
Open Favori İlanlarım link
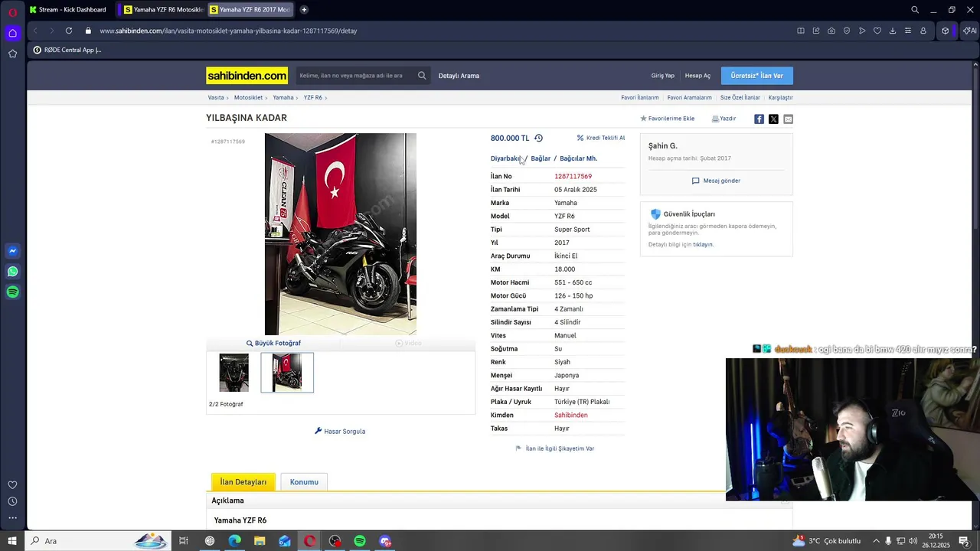640,98
